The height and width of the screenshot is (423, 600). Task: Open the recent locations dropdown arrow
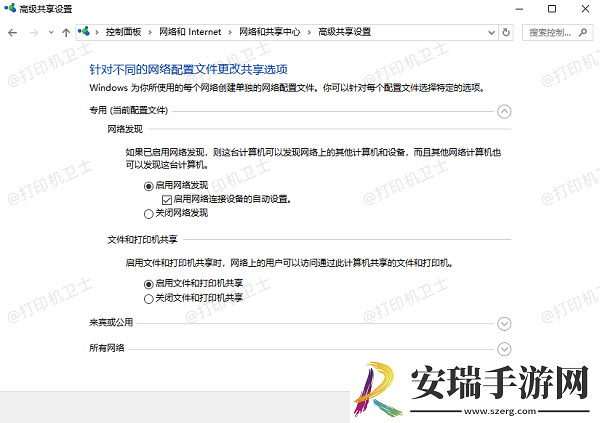click(51, 33)
